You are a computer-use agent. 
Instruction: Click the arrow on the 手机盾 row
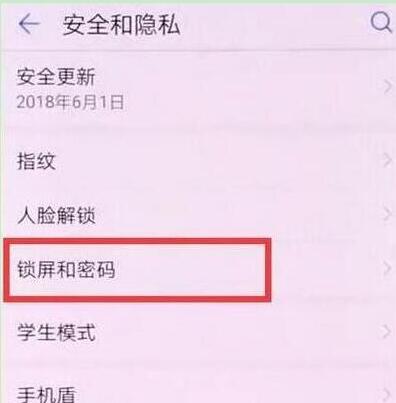[387, 395]
